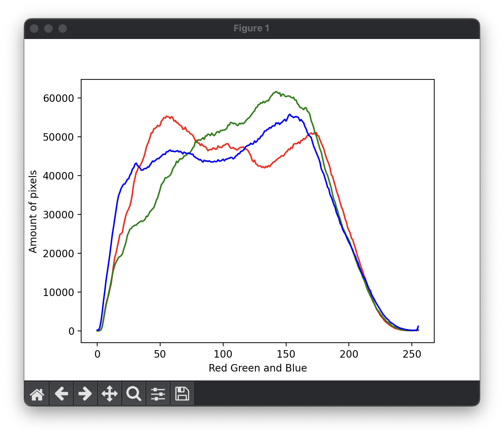Click the 200 x-axis tick label
The height and width of the screenshot is (436, 504).
[x=349, y=354]
